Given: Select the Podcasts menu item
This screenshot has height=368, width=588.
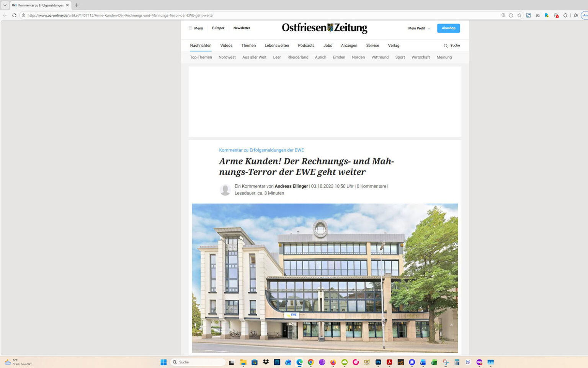Looking at the screenshot, I should [306, 45].
